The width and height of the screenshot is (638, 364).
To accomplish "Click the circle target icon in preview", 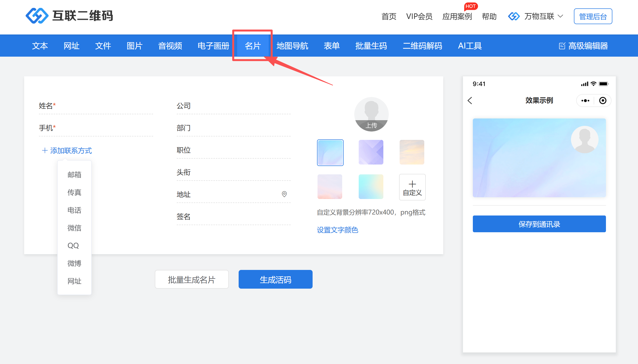I will (x=603, y=100).
